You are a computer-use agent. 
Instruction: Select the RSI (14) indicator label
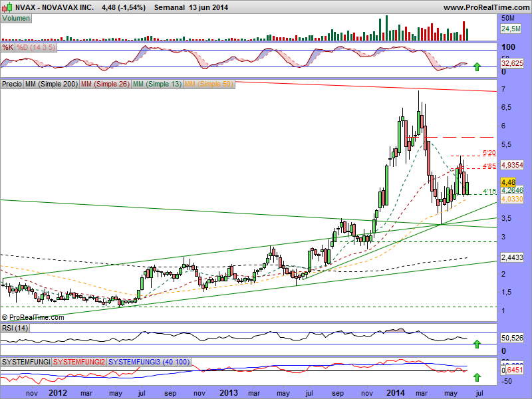[15, 328]
